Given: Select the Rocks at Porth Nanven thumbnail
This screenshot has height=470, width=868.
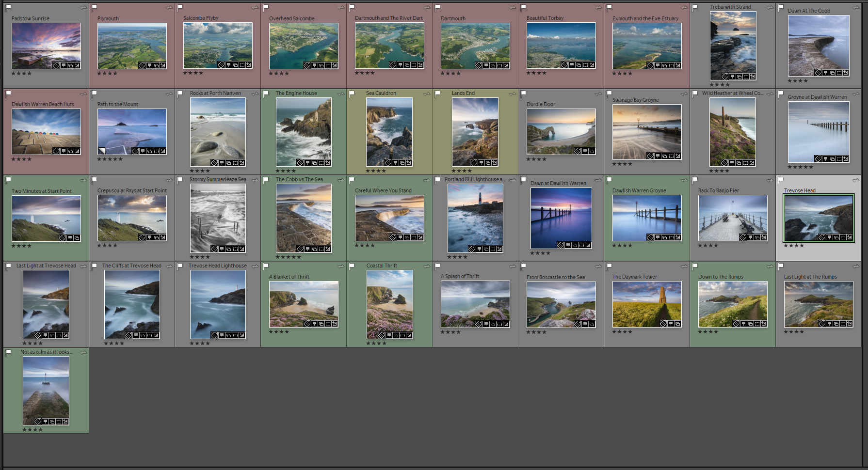Looking at the screenshot, I should pos(218,132).
